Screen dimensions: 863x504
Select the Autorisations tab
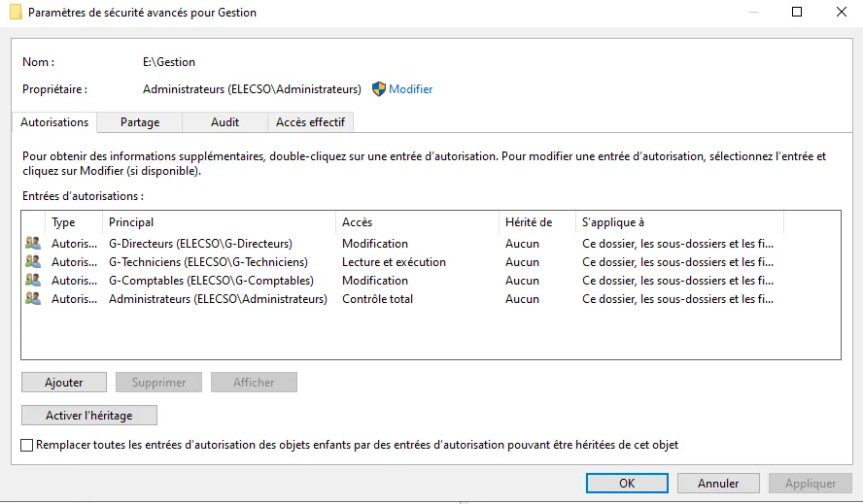pos(54,122)
